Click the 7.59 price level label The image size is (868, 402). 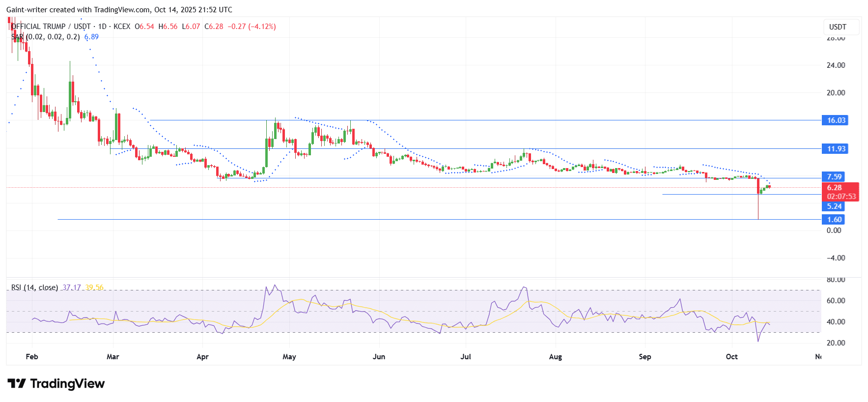click(x=834, y=177)
